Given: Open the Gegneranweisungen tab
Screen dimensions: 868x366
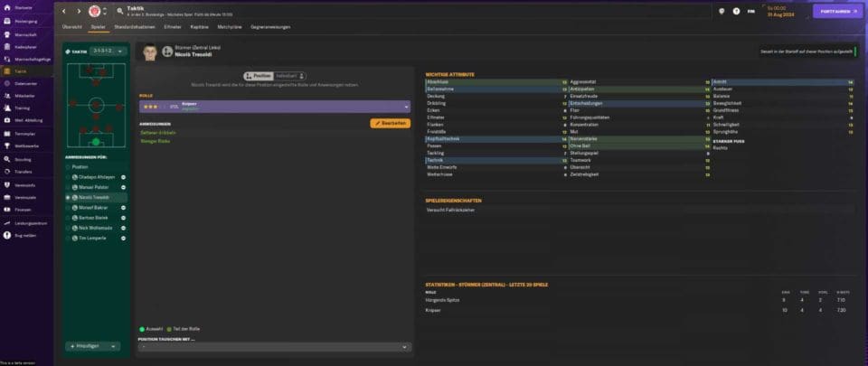Looking at the screenshot, I should (269, 28).
